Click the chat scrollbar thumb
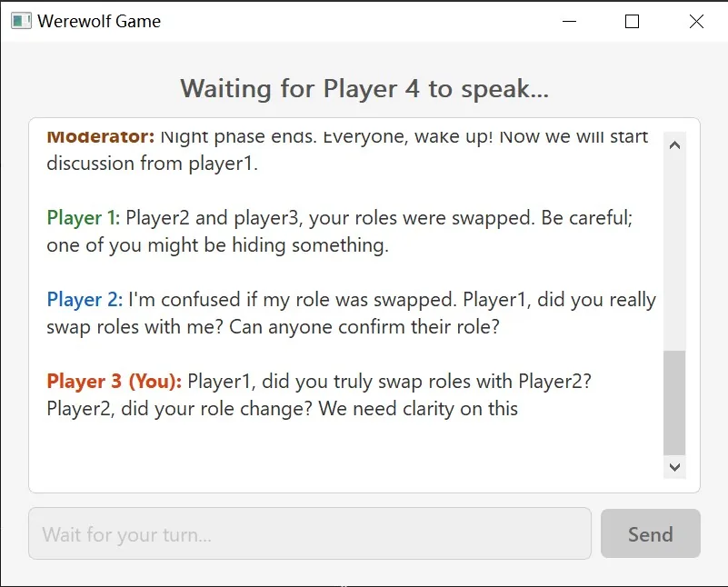Viewport: 728px width, 587px height. 674,403
